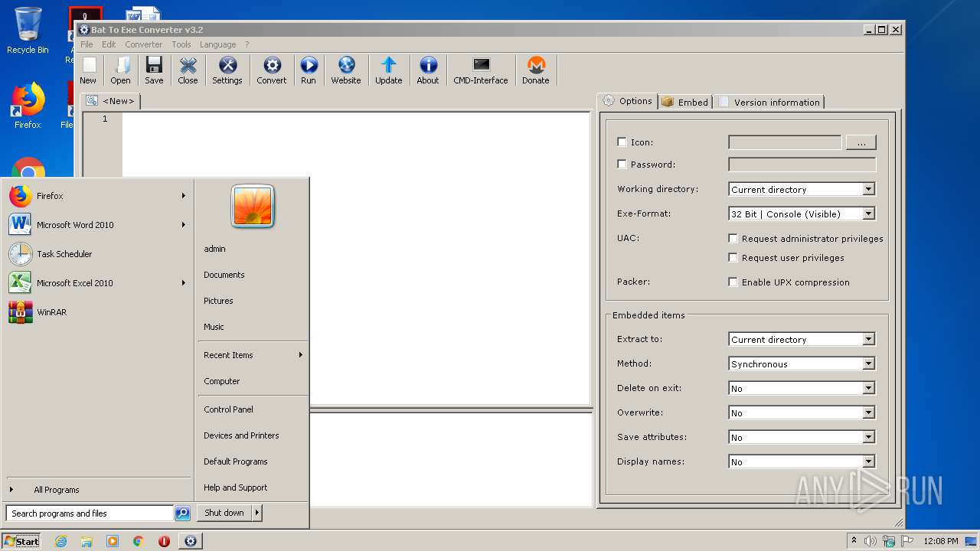Open the File menu
This screenshot has width=980, height=551.
pos(87,44)
